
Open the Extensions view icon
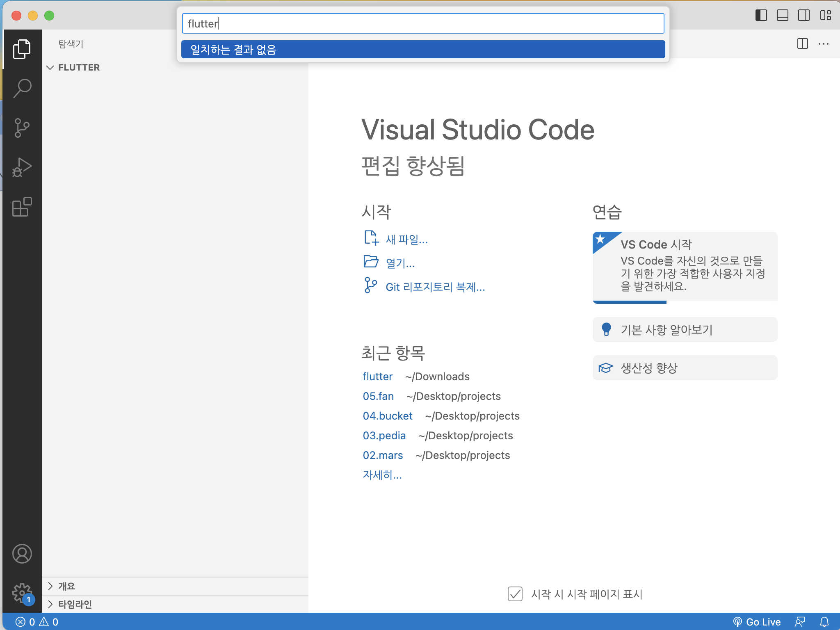pyautogui.click(x=22, y=207)
